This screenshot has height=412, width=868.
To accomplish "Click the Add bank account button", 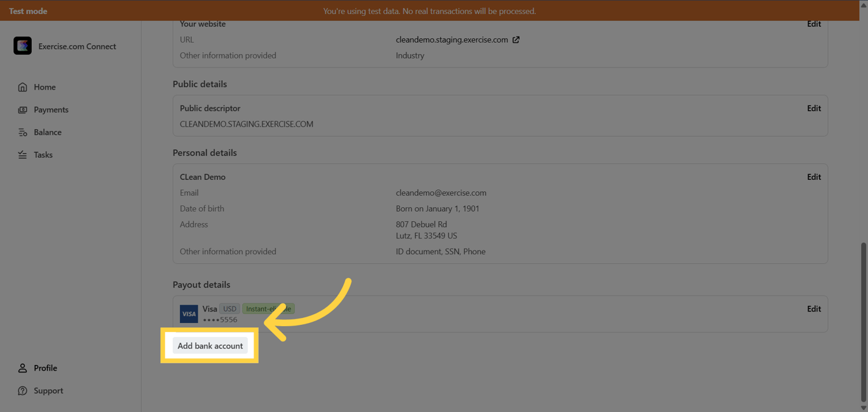I will (210, 346).
